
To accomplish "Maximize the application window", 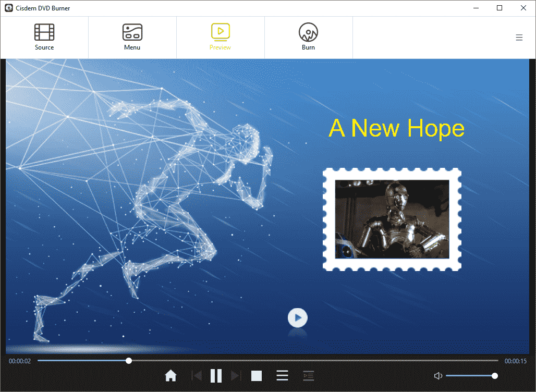I will point(500,8).
